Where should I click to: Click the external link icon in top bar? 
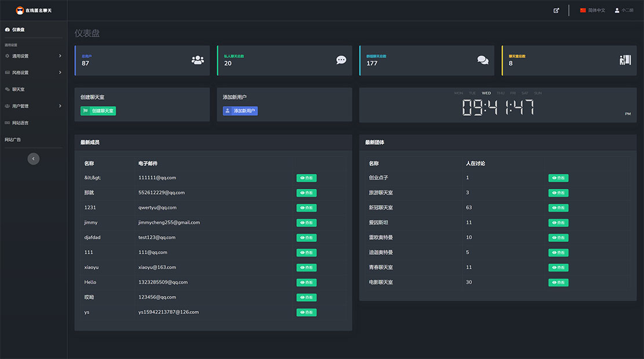click(556, 10)
